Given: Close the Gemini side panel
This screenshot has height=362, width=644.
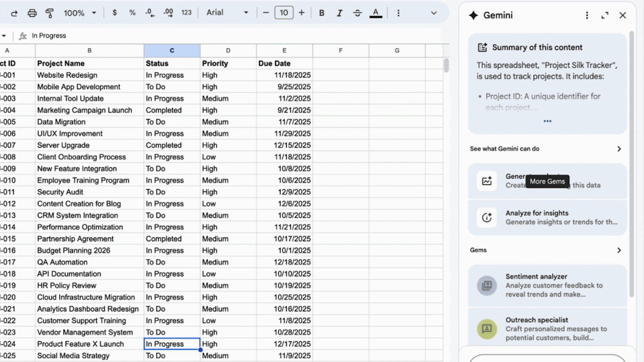Looking at the screenshot, I should pos(623,15).
